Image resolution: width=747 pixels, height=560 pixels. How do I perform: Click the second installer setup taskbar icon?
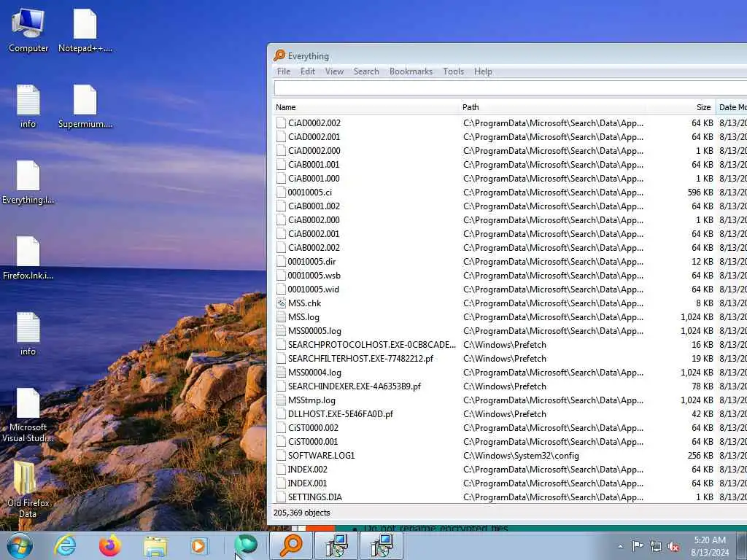click(382, 545)
